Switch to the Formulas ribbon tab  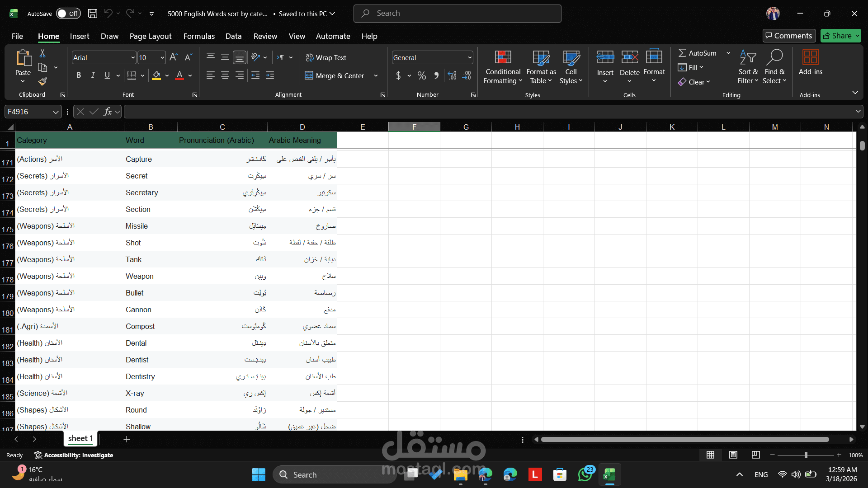click(199, 36)
